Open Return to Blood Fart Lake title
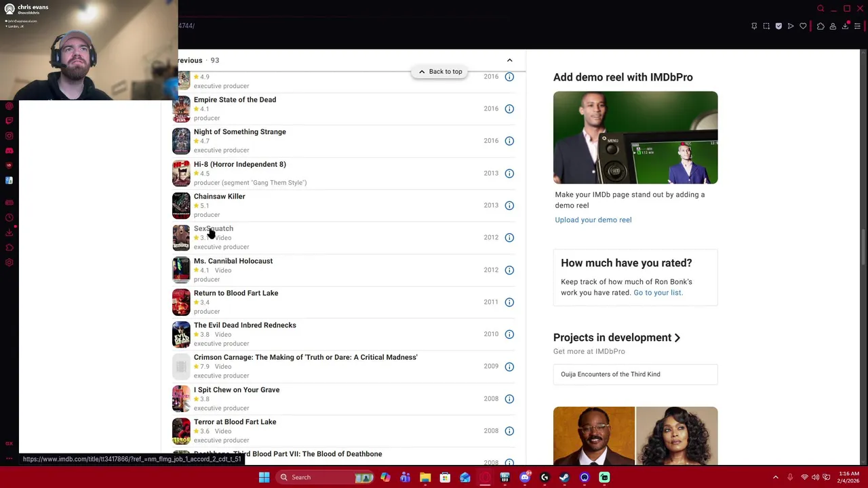 coord(236,293)
